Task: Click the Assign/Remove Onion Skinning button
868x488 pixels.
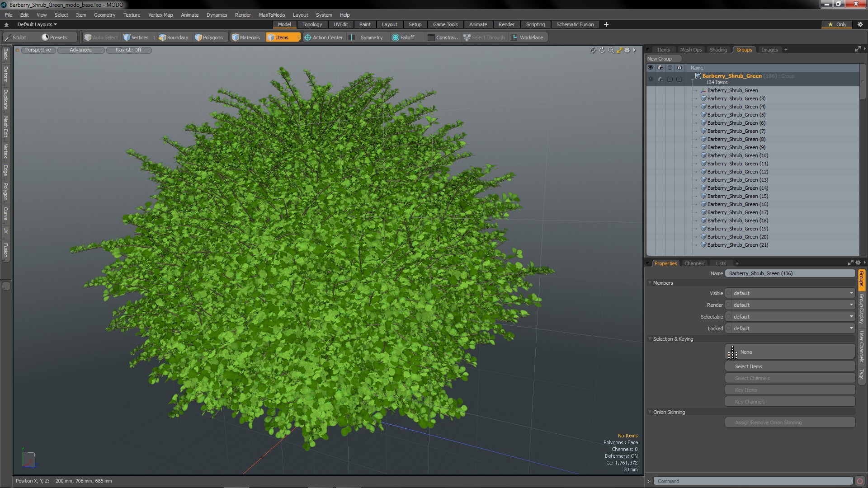Action: [x=769, y=422]
